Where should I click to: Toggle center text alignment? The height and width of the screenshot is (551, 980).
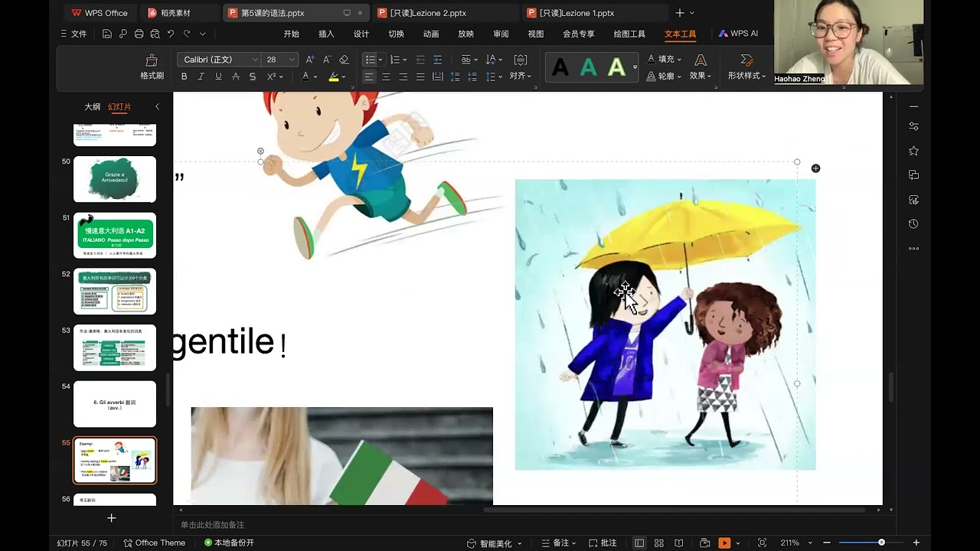(x=386, y=77)
